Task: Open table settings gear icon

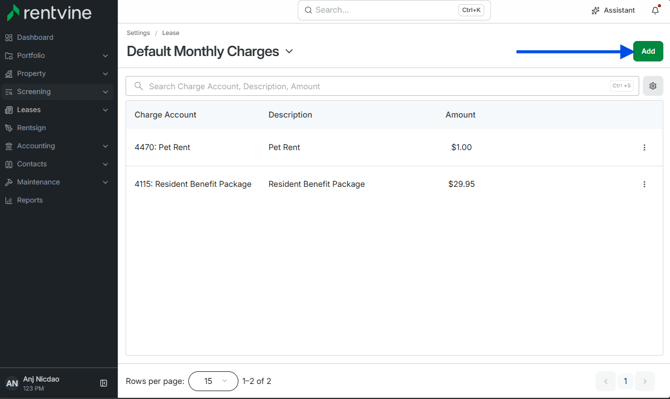Action: (652, 86)
